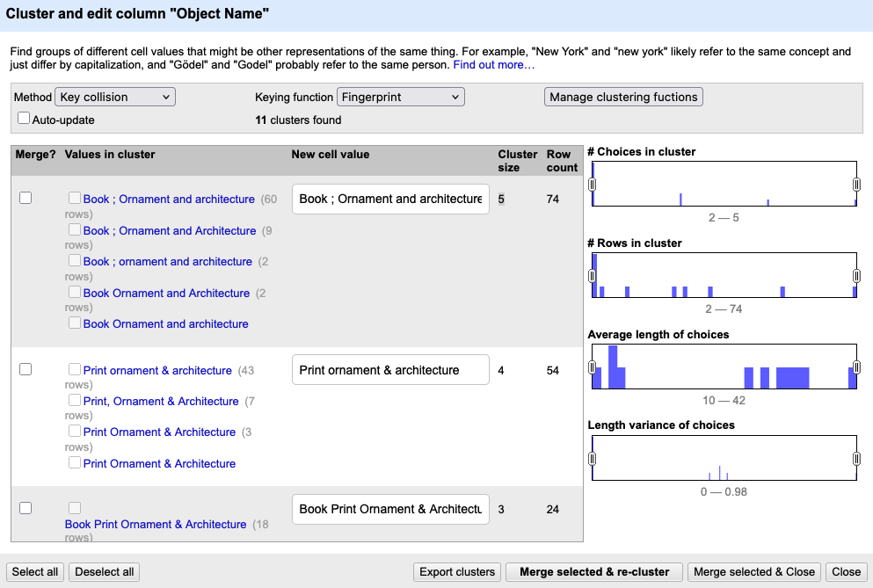Grab right handle of Rows in cluster slider
This screenshot has height=588, width=873.
pyautogui.click(x=856, y=276)
